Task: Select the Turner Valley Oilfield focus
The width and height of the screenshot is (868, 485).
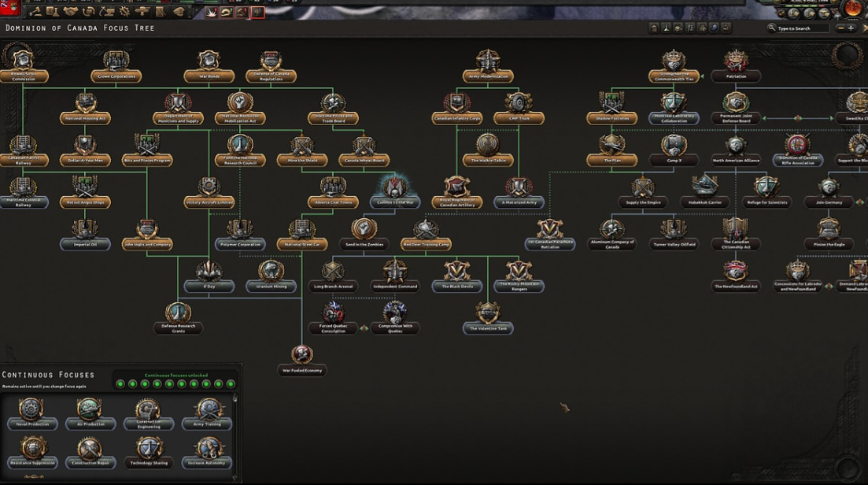Action: click(x=674, y=235)
